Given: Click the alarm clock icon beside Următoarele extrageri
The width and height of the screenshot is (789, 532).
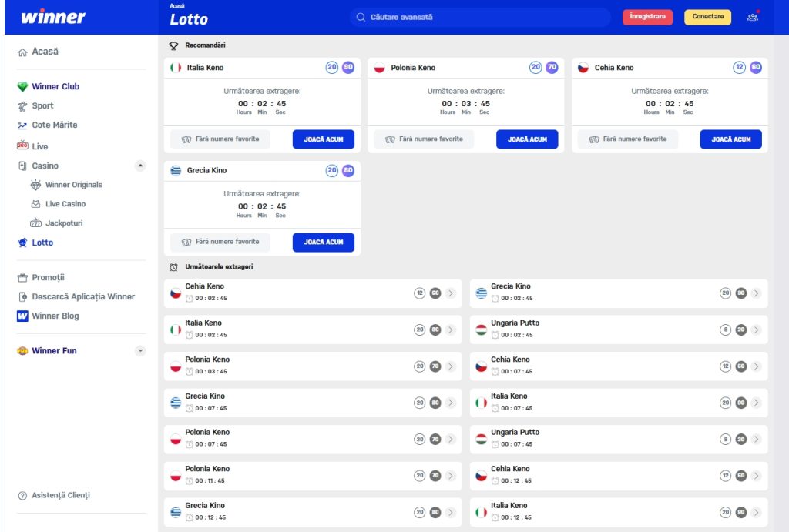Looking at the screenshot, I should coord(173,267).
